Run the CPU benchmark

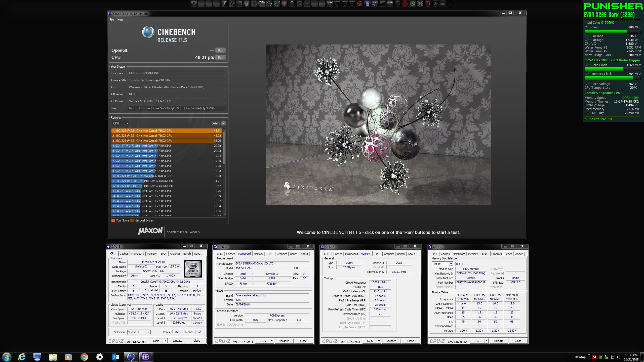tap(220, 58)
